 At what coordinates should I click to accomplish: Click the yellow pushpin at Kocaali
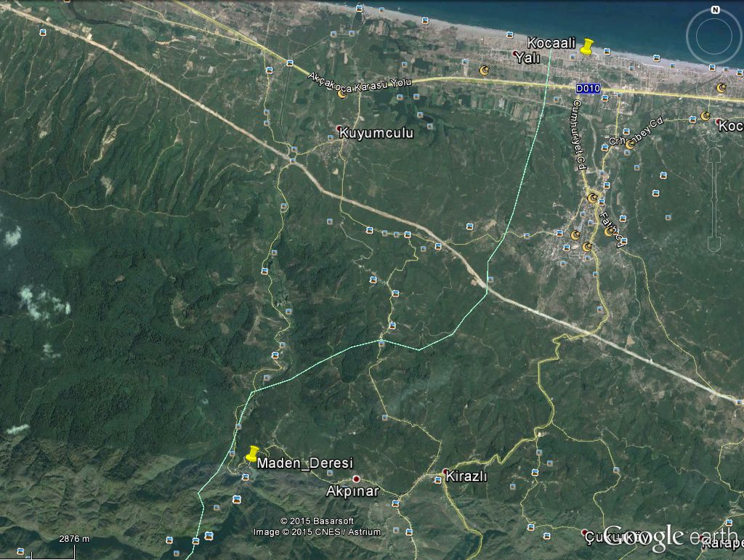coord(586,48)
